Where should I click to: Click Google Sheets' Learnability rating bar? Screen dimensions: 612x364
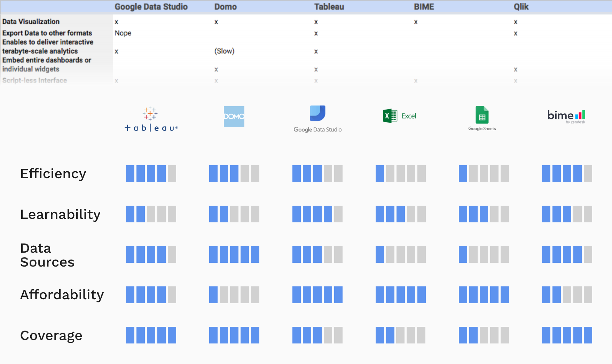[x=484, y=214]
